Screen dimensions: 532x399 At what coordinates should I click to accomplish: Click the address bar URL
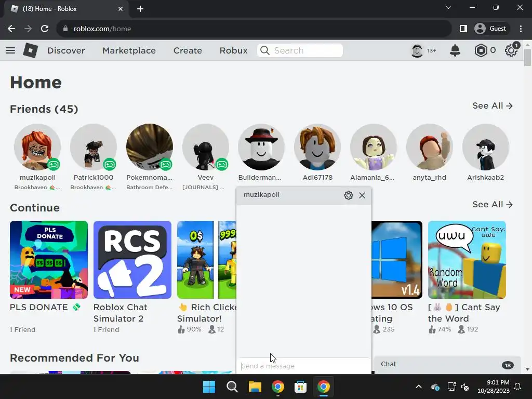(x=102, y=29)
